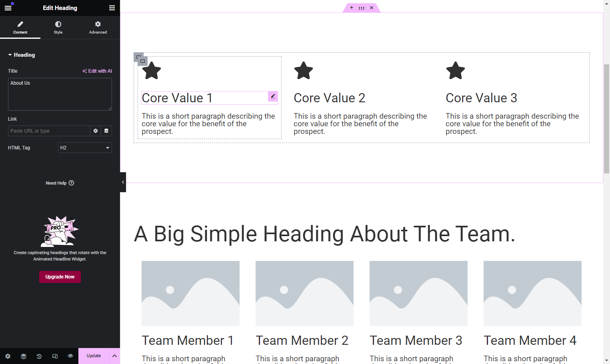610x364 pixels.
Task: Open page settings gear icon
Action: click(8, 356)
